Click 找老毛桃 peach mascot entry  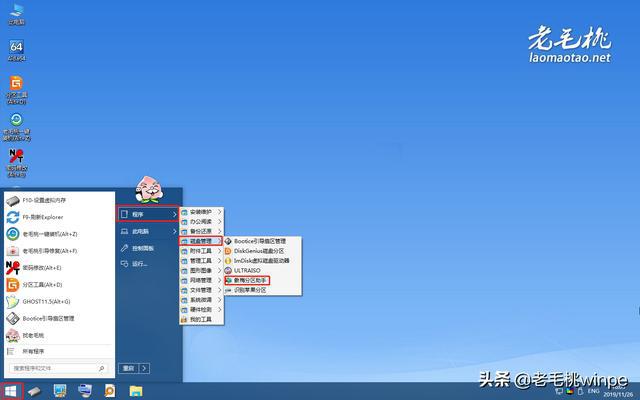coord(59,335)
